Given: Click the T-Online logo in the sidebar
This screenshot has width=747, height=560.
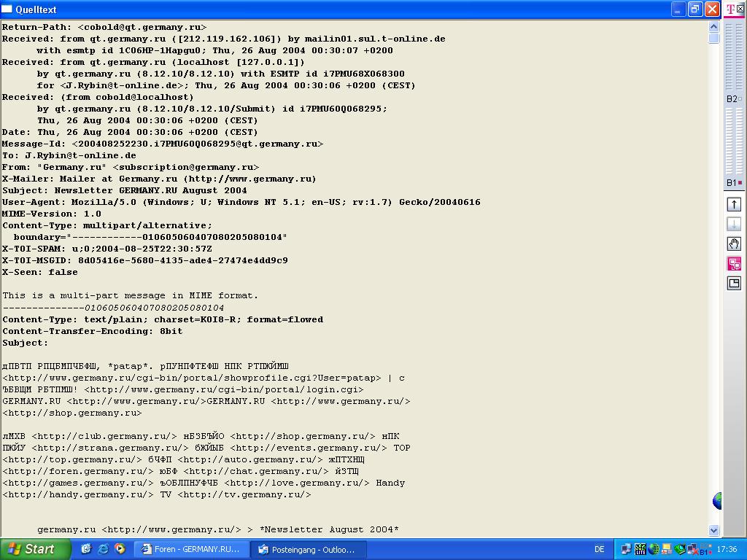Looking at the screenshot, I should [730, 9].
